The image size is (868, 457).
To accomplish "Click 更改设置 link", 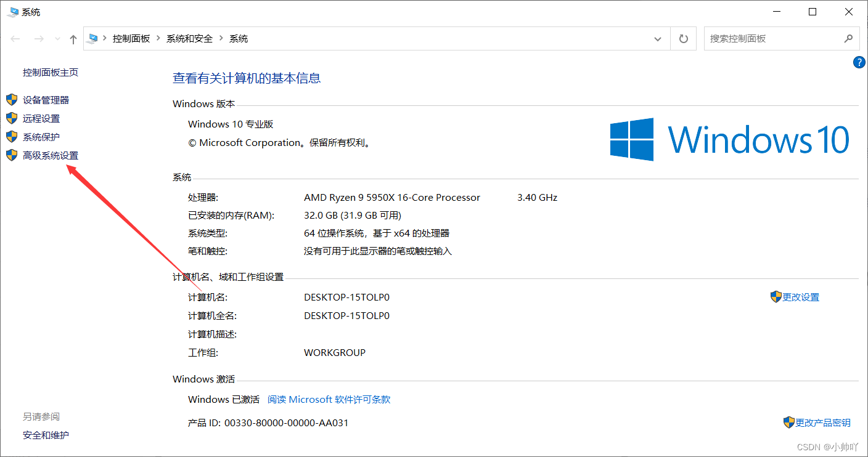I will coord(801,297).
